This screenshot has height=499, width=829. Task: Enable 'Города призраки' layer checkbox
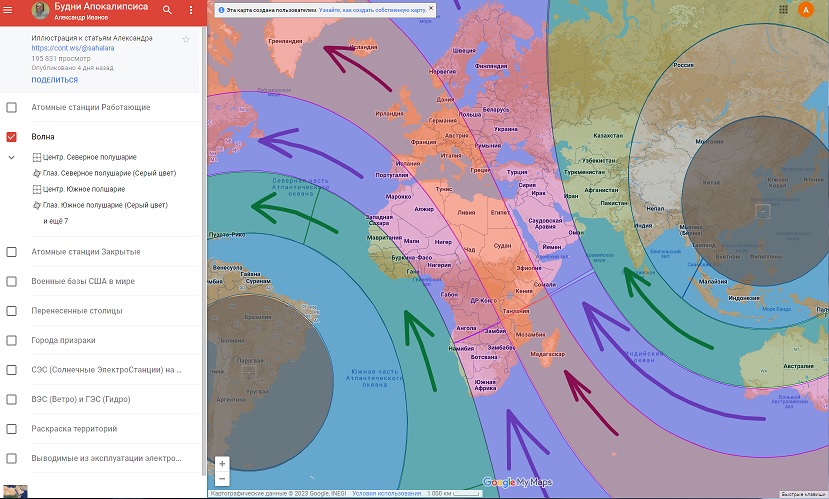(x=11, y=340)
